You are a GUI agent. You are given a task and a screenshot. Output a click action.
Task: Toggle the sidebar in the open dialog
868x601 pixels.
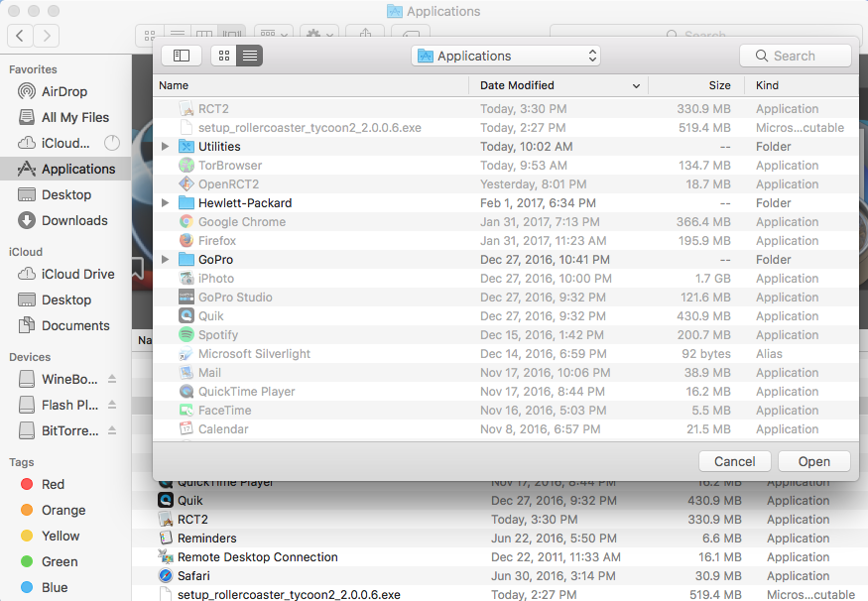181,56
